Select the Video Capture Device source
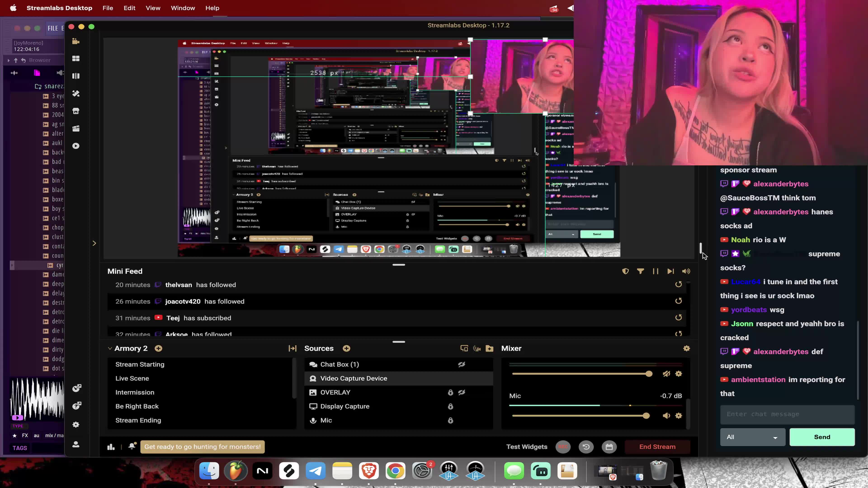 tap(399, 379)
